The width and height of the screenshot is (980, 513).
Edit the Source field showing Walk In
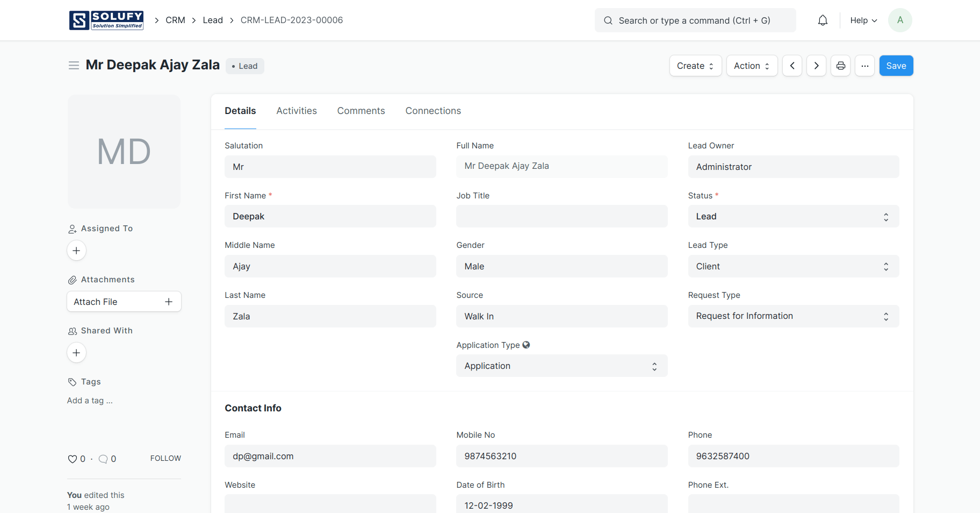pos(561,316)
